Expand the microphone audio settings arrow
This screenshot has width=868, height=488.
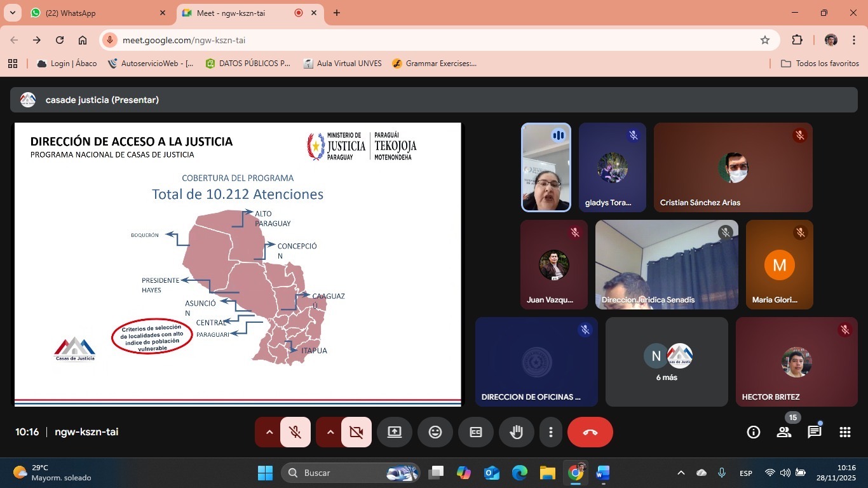(269, 432)
